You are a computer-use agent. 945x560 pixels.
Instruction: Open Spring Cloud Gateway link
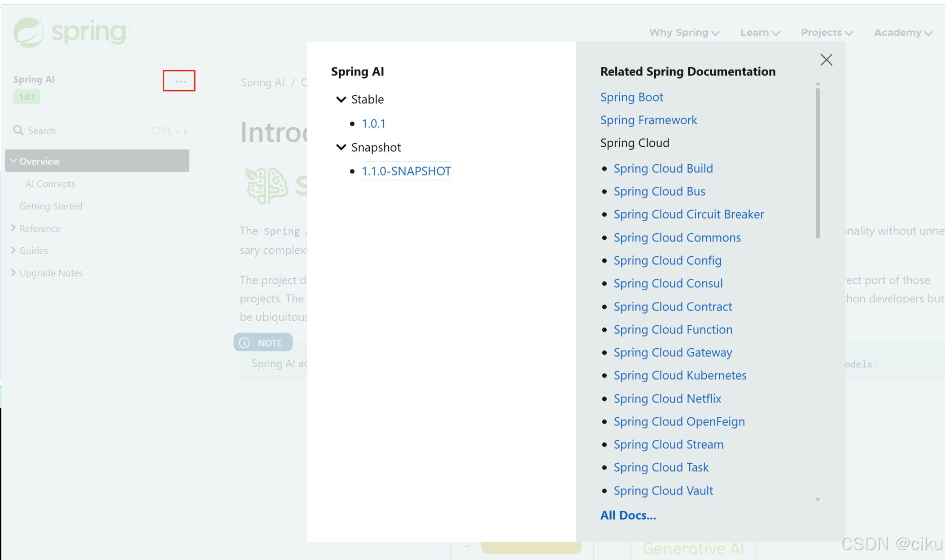[x=673, y=352]
